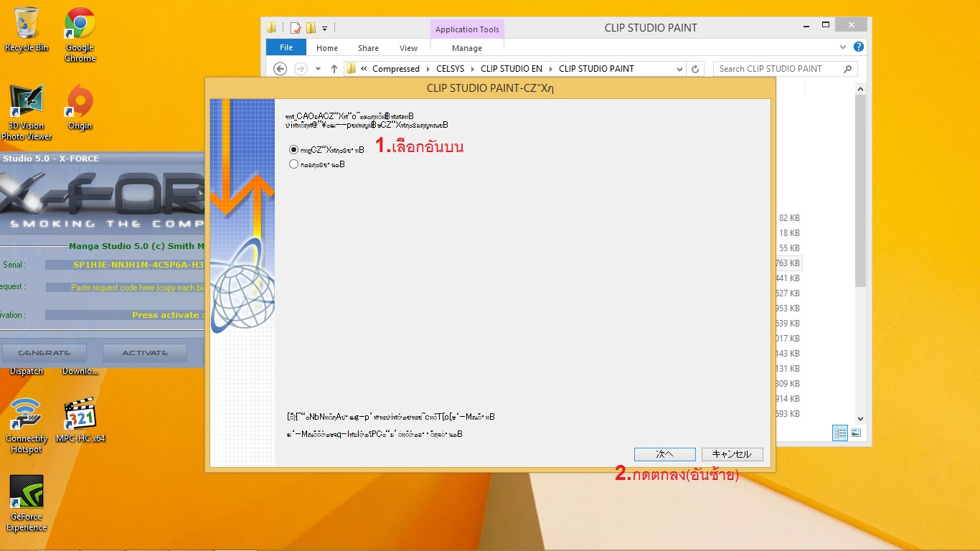Select the MPC-HC x64 desktop shortcut
The image size is (980, 551).
pyautogui.click(x=80, y=420)
